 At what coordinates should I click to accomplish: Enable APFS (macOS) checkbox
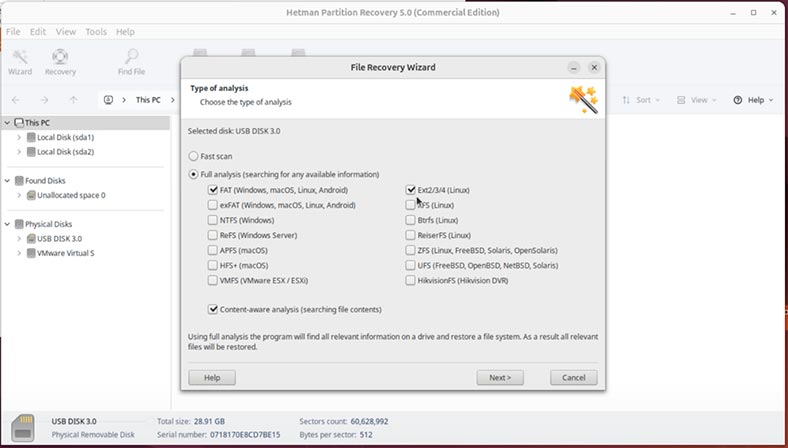click(213, 250)
